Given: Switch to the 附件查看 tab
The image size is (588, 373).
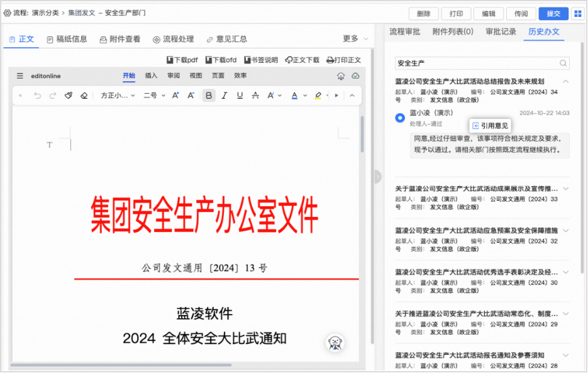Looking at the screenshot, I should [120, 39].
